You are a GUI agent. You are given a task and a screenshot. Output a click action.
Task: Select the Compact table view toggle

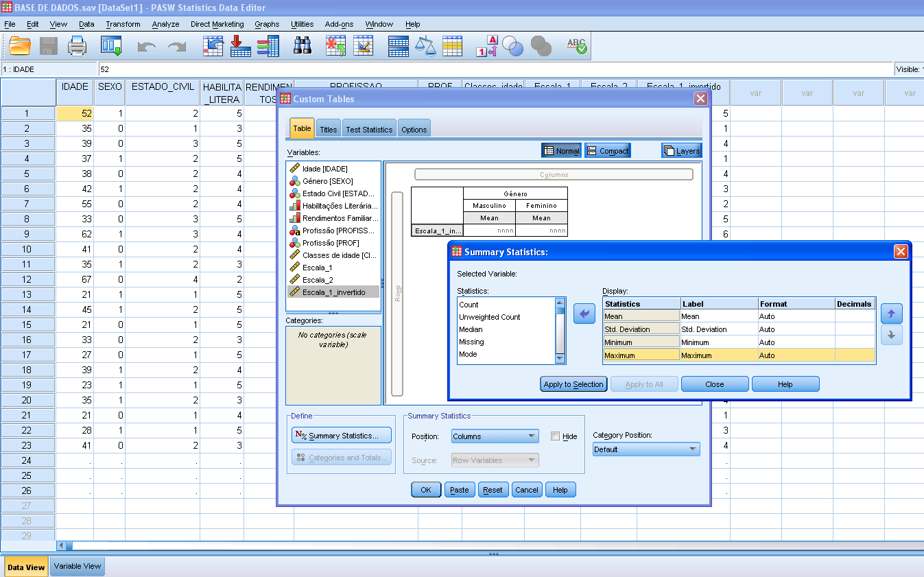click(x=607, y=150)
